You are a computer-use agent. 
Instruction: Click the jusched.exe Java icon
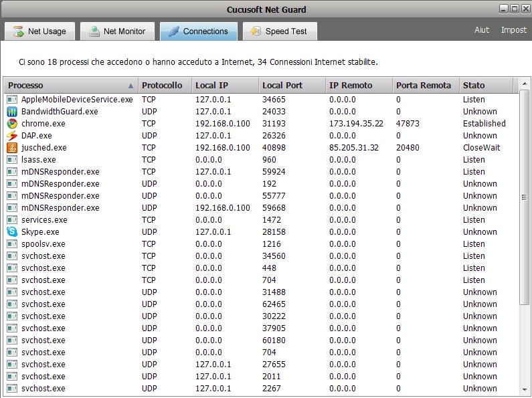pyautogui.click(x=12, y=147)
